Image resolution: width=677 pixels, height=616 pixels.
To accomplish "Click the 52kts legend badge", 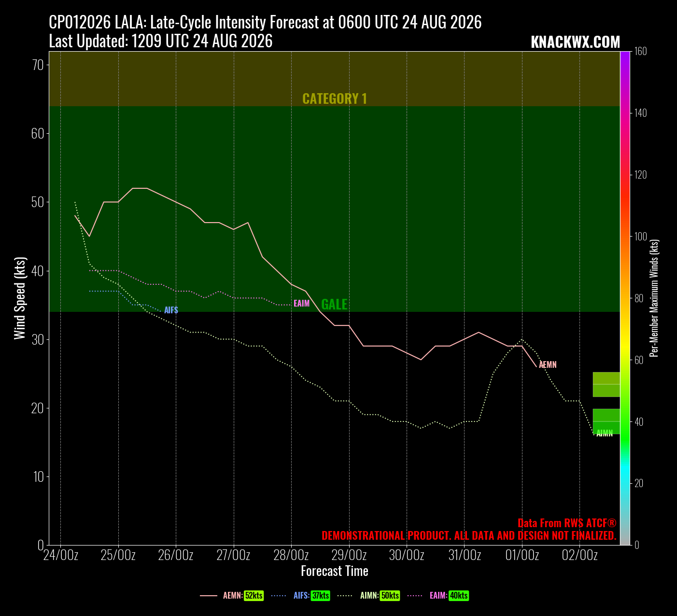I will [254, 596].
